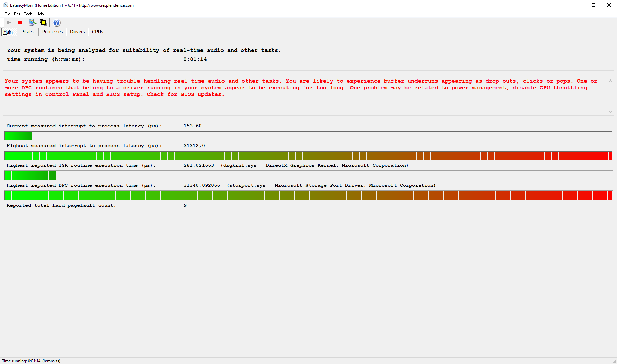Image resolution: width=617 pixels, height=364 pixels.
Task: Open the Edit menu
Action: (17, 14)
